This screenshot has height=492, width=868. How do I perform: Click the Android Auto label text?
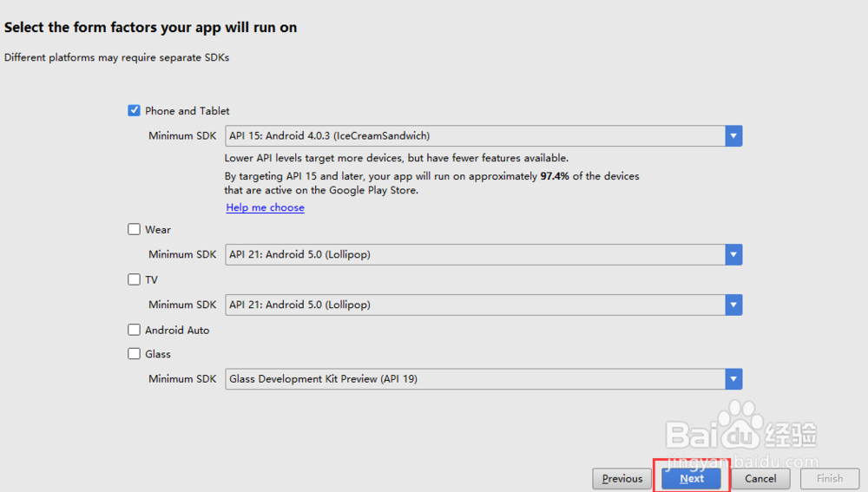click(177, 330)
